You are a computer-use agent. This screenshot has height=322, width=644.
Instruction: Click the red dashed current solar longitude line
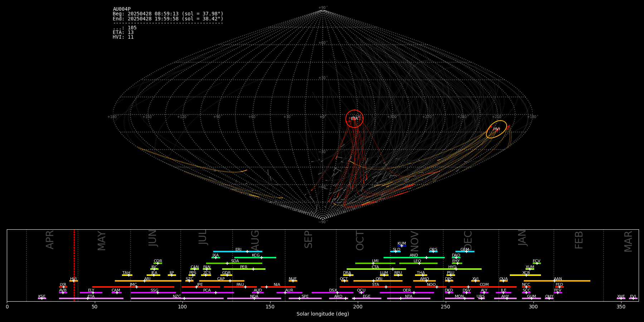tap(74, 265)
